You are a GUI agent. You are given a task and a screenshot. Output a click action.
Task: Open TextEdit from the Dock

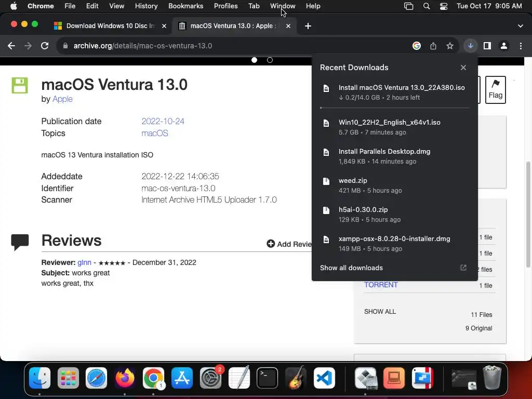click(239, 378)
